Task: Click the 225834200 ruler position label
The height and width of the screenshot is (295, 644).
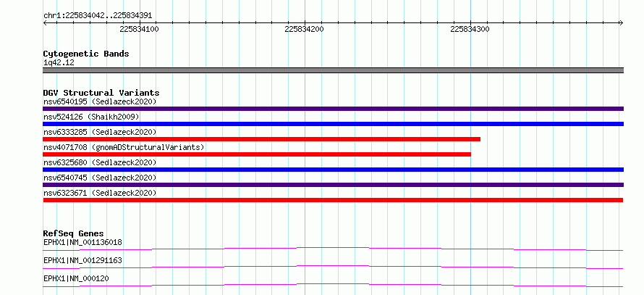Action: click(304, 30)
